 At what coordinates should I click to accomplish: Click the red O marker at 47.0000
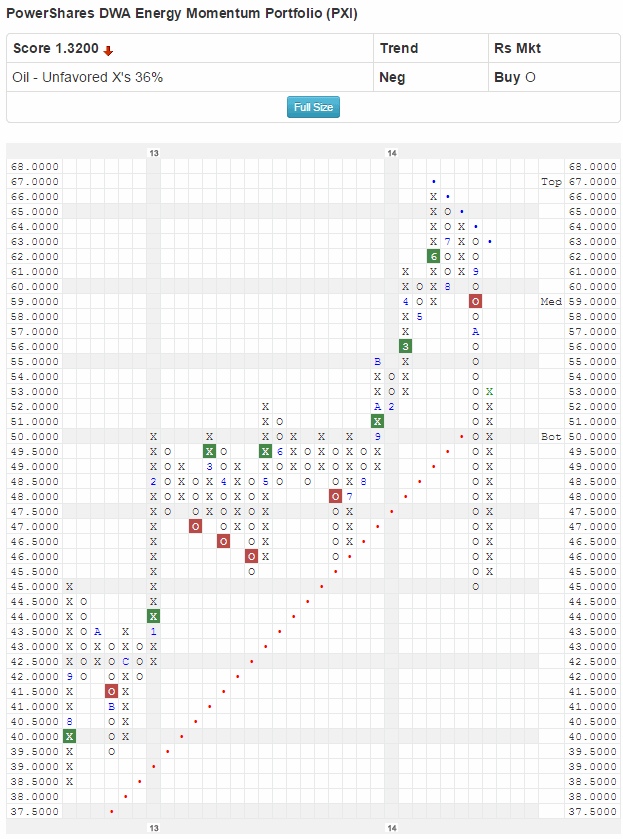195,526
